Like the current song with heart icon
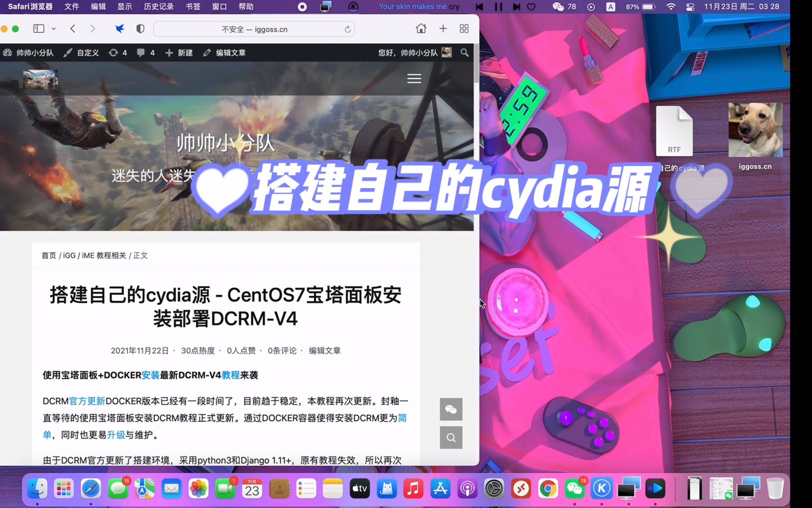 pos(531,7)
